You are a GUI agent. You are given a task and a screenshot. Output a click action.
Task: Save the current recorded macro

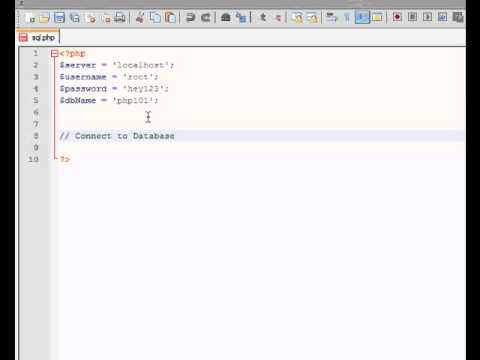[x=458, y=18]
